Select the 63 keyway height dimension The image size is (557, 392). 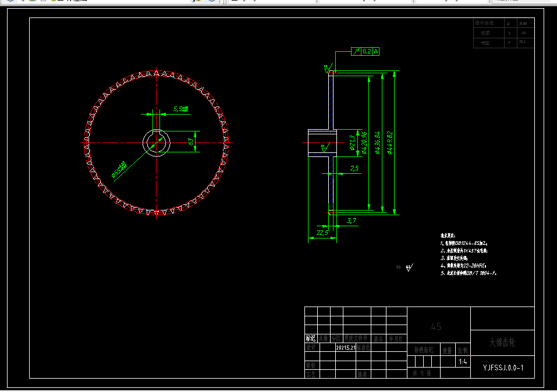tap(191, 142)
